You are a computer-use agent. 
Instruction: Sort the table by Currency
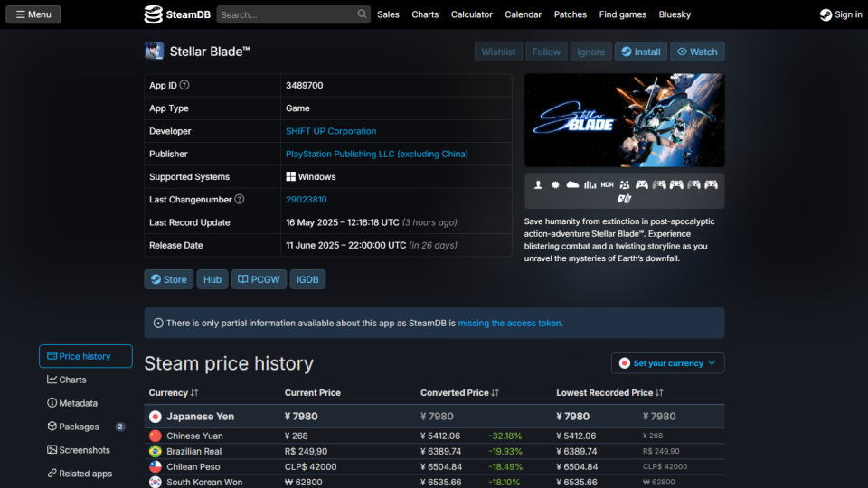(x=174, y=392)
